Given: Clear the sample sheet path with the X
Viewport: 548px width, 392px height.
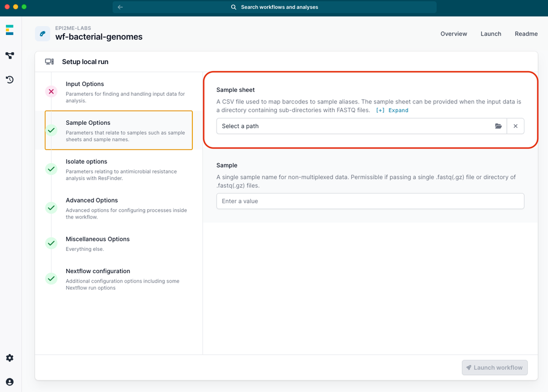Looking at the screenshot, I should click(516, 126).
